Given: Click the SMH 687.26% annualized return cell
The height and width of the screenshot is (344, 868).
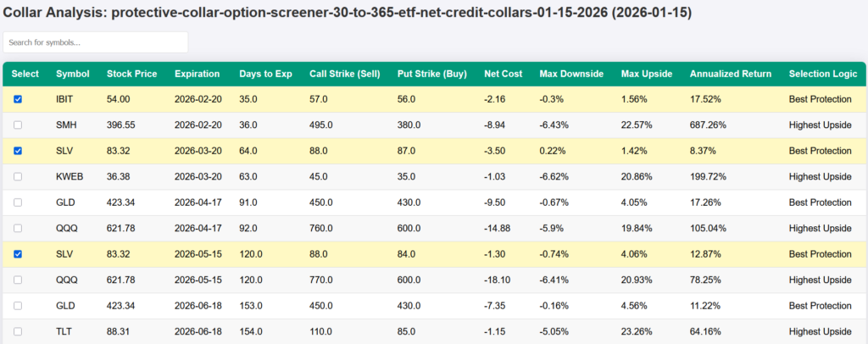Looking at the screenshot, I should [709, 125].
